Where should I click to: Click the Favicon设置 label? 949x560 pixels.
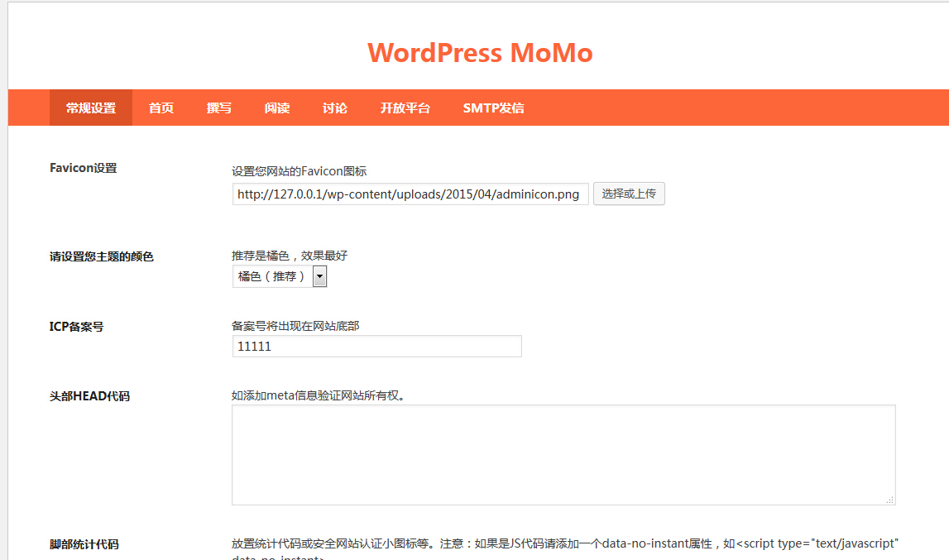point(83,168)
